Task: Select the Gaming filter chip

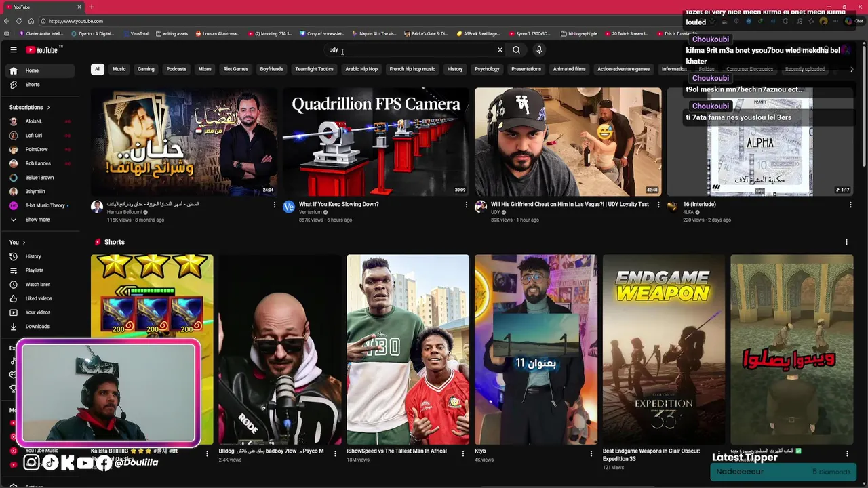Action: 146,69
